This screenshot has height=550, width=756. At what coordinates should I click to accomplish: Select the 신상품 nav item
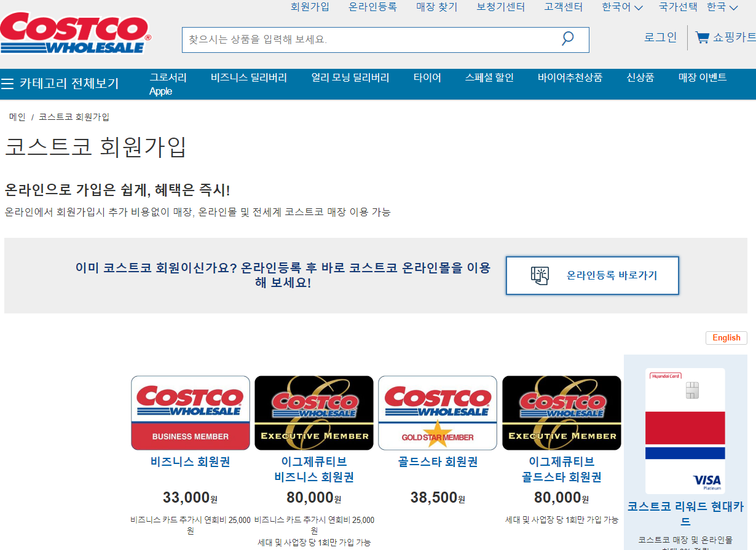(x=640, y=77)
